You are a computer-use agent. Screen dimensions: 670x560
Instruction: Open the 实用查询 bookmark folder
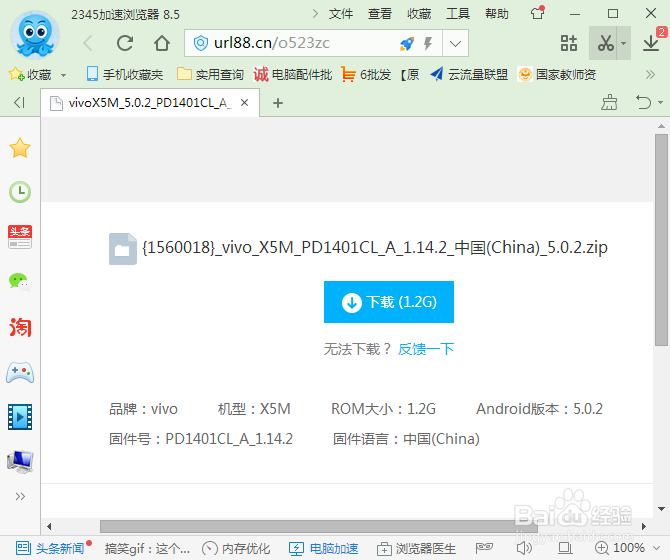click(x=210, y=75)
